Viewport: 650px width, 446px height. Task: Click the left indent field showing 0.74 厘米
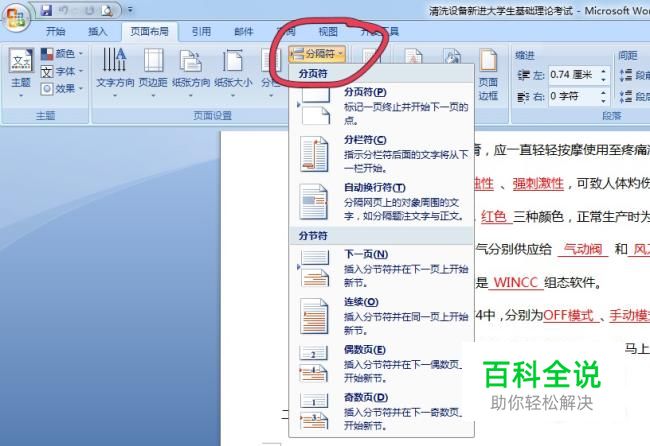click(574, 75)
